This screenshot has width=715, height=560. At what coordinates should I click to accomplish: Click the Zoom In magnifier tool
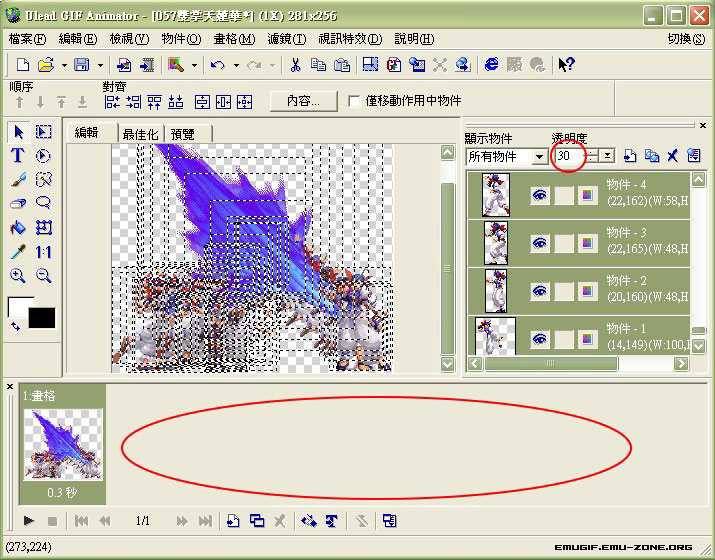18,275
